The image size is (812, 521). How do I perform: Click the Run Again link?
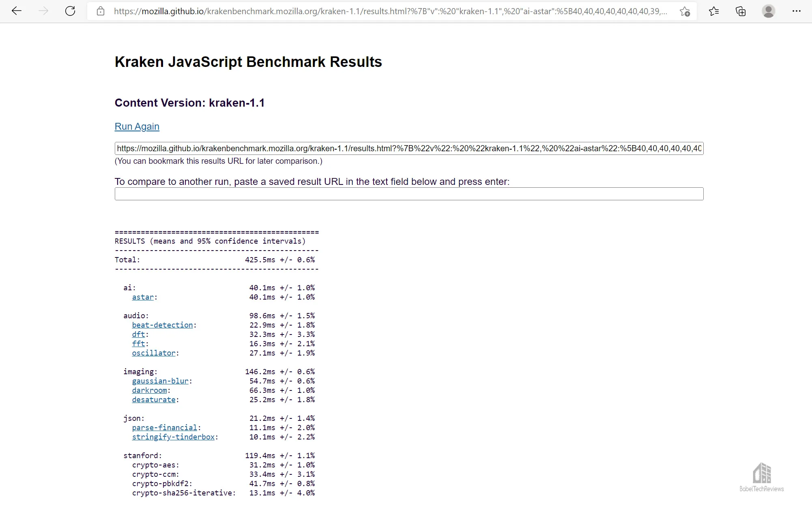[x=137, y=126]
